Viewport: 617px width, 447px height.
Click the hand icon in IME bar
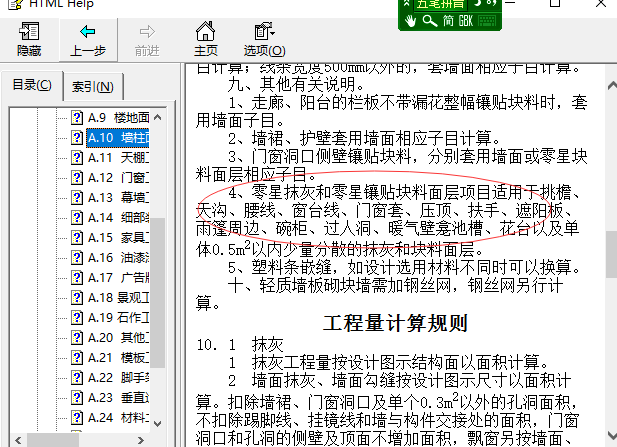coord(410,20)
